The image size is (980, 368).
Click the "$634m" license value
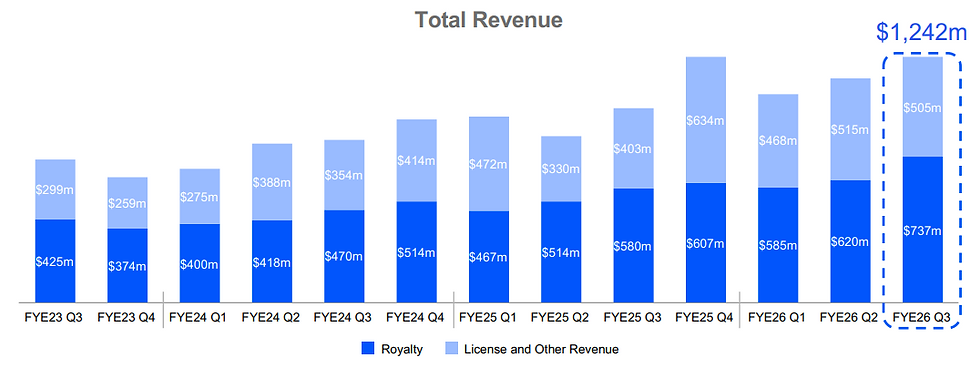(x=705, y=120)
